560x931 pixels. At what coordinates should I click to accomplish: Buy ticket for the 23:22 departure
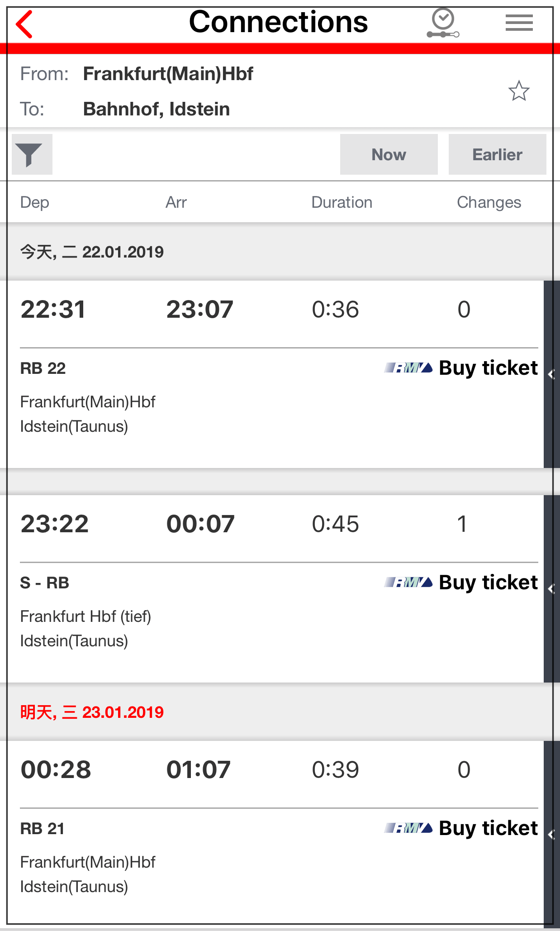coord(488,582)
